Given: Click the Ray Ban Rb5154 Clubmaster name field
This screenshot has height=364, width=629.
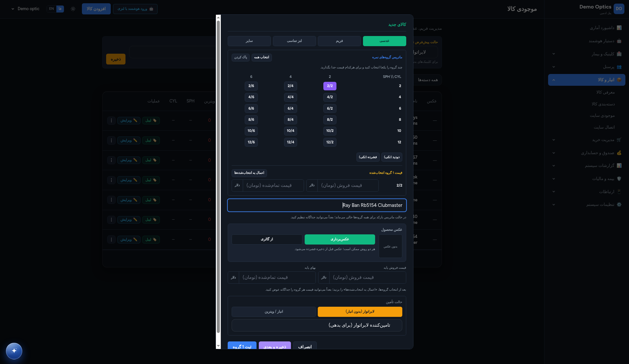Looking at the screenshot, I should coord(317,205).
